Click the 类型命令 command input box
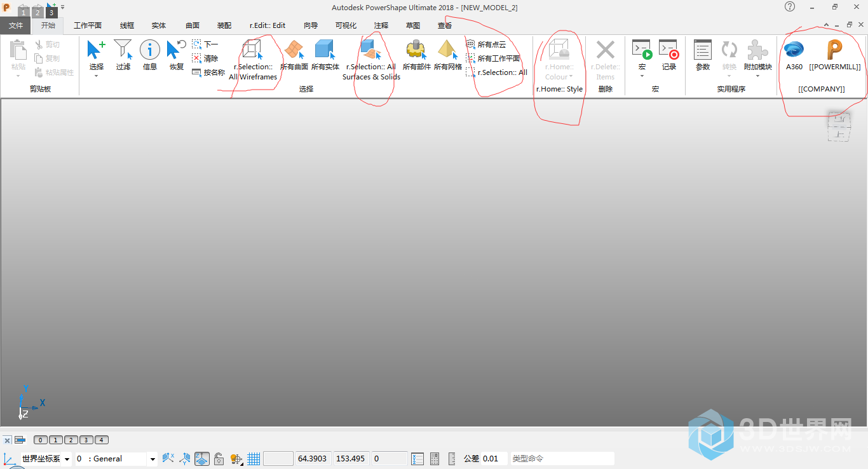The width and height of the screenshot is (868, 469). tap(562, 459)
